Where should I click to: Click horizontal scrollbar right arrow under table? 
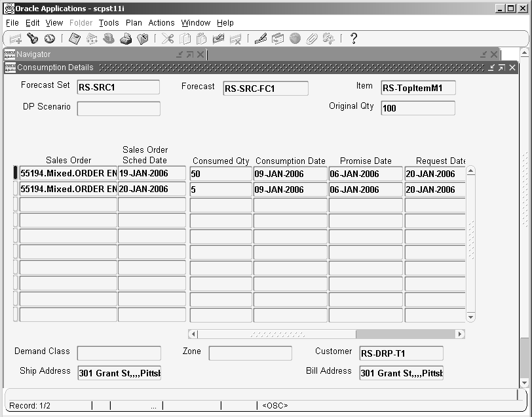pyautogui.click(x=460, y=334)
